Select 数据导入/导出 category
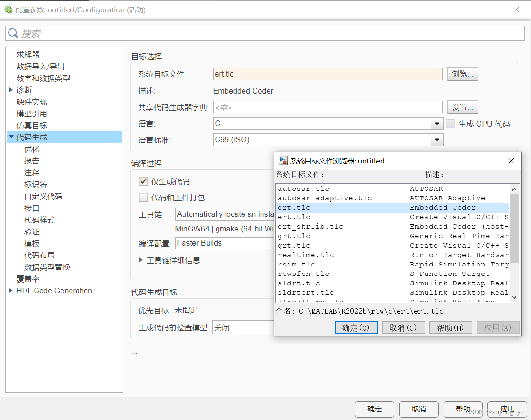The height and width of the screenshot is (420, 531). [40, 66]
